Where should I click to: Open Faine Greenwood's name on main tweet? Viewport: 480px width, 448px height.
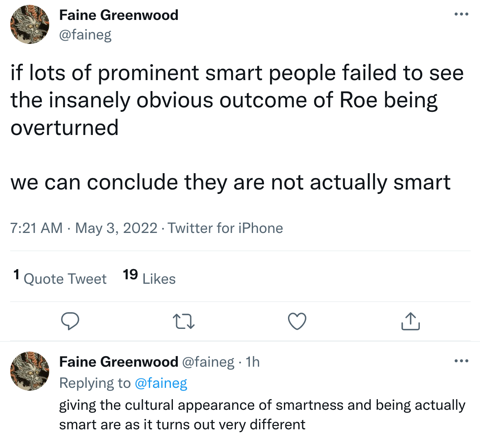click(x=119, y=15)
